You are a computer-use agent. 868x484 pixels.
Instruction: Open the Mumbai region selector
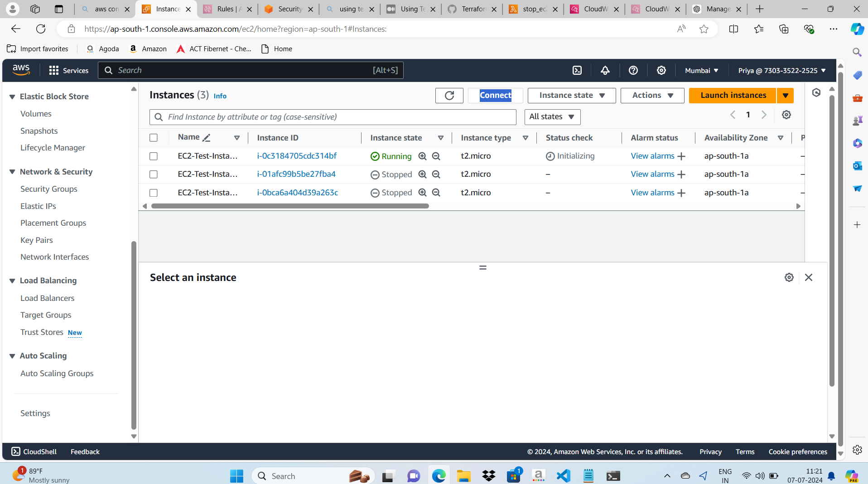(701, 70)
